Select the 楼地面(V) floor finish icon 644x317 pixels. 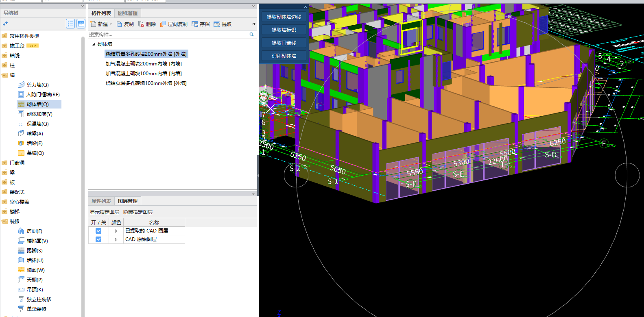21,241
